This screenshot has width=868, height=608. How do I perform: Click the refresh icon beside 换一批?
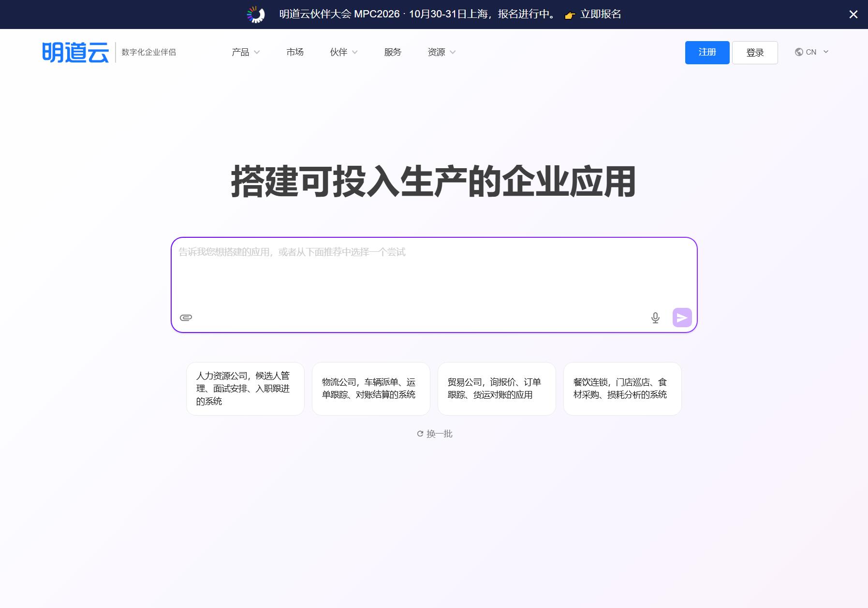420,434
